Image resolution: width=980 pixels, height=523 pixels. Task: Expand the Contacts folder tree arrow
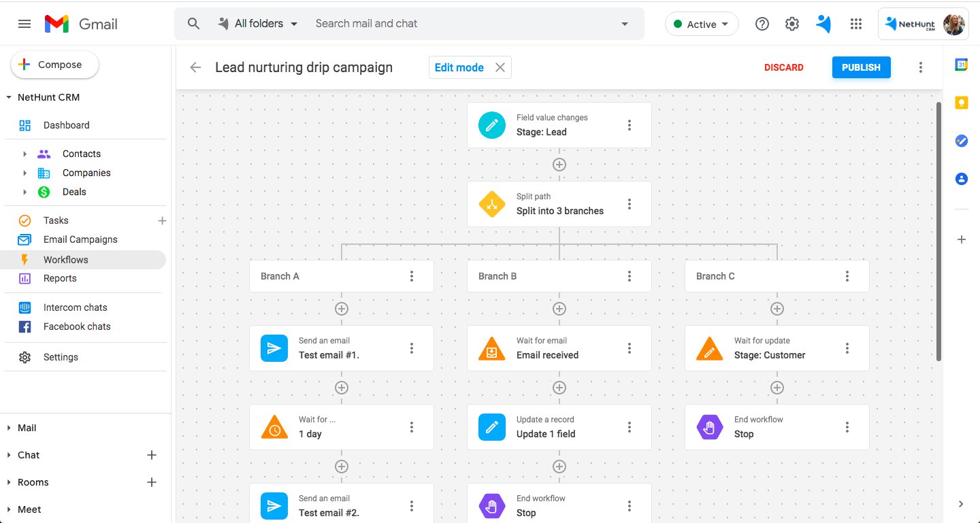pyautogui.click(x=25, y=154)
